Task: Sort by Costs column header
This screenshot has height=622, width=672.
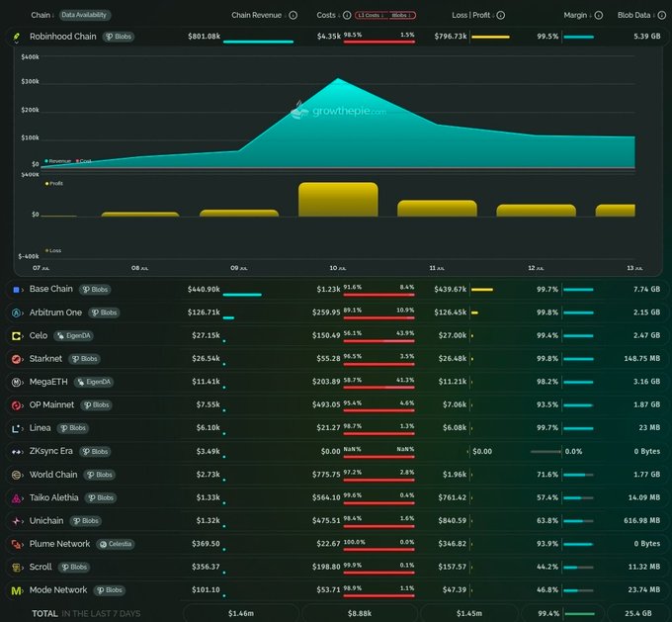Action: pyautogui.click(x=328, y=16)
